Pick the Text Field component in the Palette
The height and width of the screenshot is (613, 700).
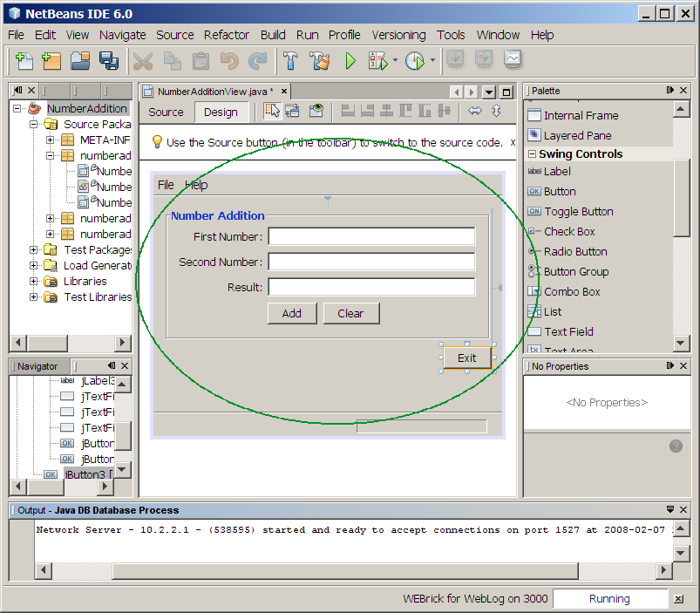561,331
